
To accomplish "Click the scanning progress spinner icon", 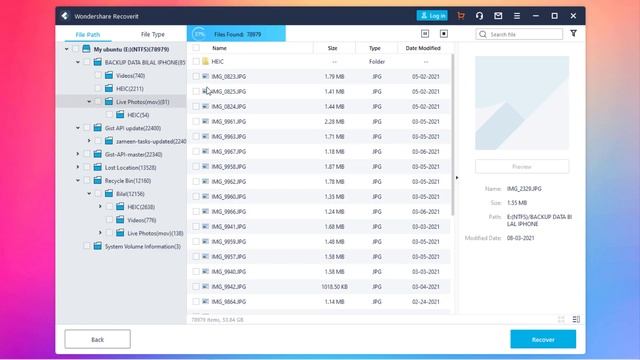I will pos(199,34).
